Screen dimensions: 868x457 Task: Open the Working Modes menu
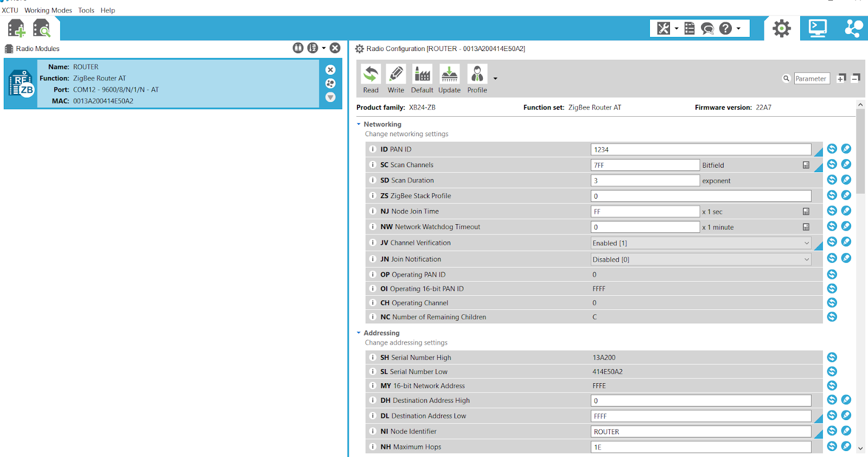pyautogui.click(x=48, y=10)
